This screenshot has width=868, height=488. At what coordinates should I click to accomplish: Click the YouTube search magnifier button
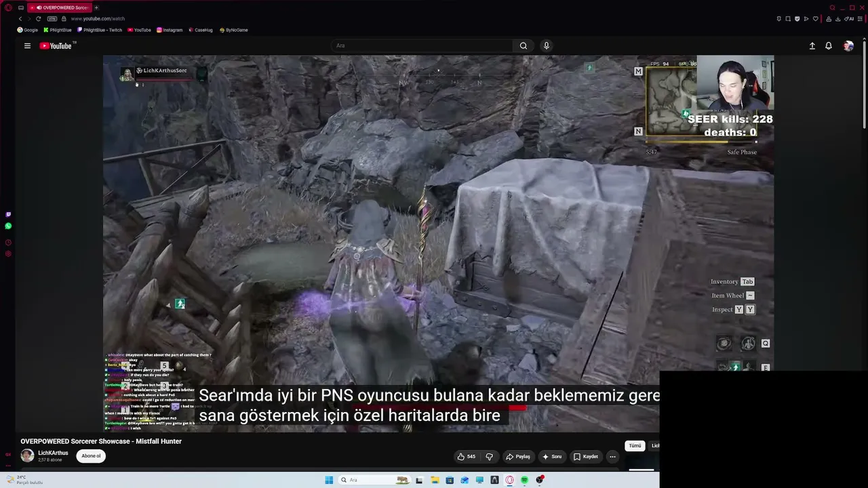[524, 46]
